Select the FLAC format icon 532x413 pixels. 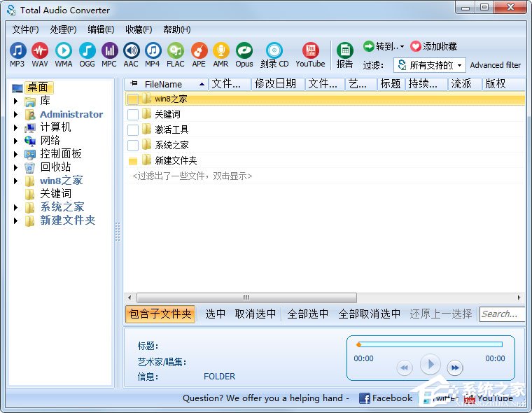click(176, 51)
